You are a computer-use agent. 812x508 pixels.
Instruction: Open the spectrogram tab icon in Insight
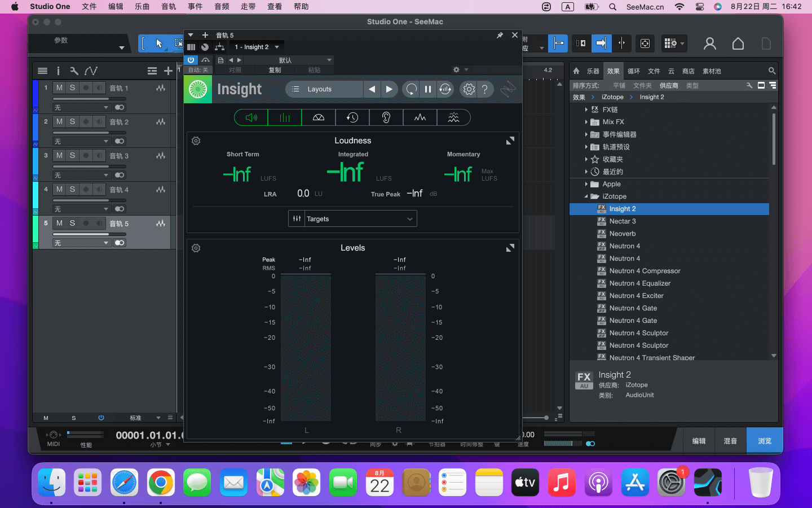pyautogui.click(x=453, y=117)
